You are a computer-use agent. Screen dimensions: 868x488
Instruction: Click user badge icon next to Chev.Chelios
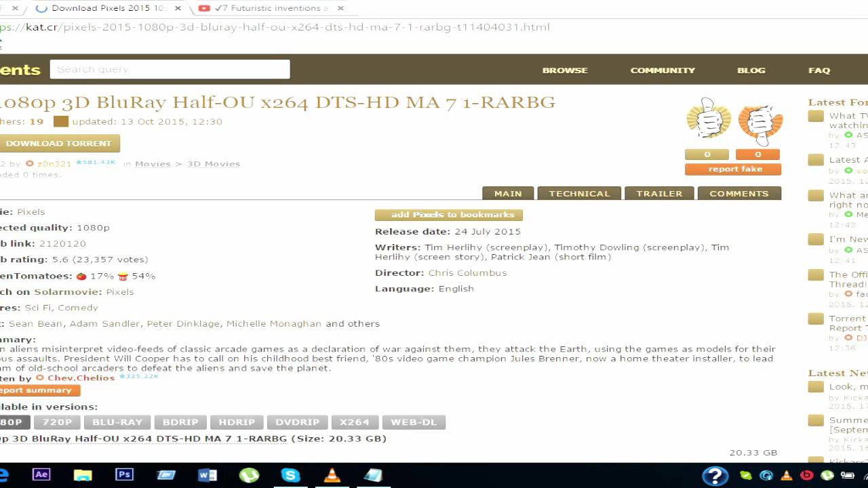click(40, 378)
